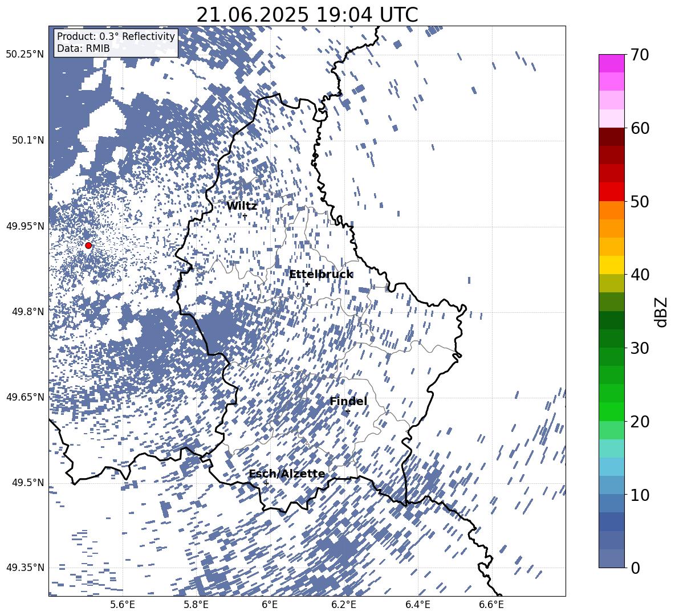Click the 49.65°N latitude label

coord(25,397)
